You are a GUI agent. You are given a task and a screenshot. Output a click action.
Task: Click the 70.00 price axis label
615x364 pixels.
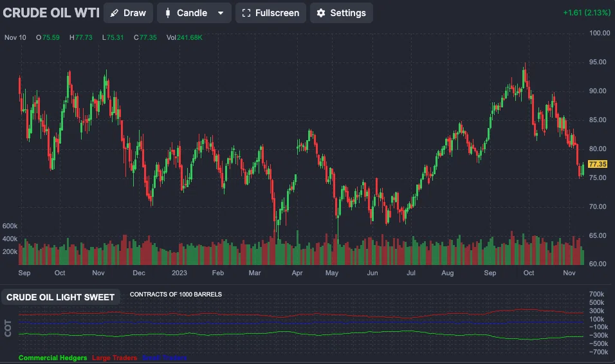click(598, 206)
